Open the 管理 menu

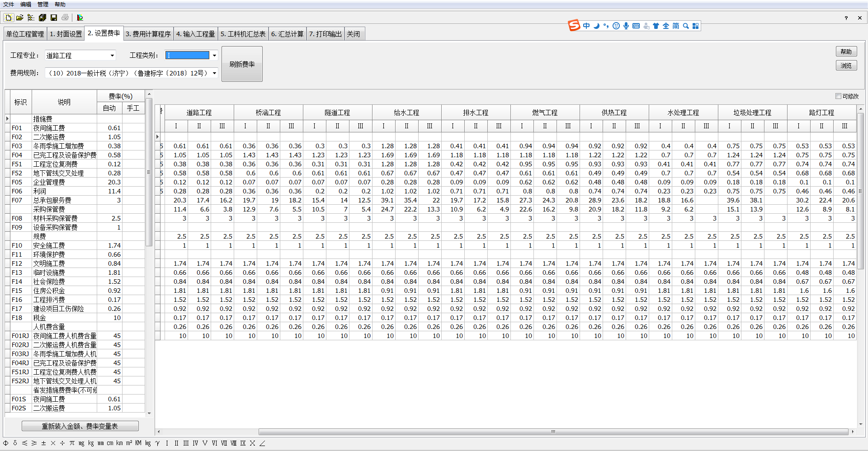pos(43,5)
